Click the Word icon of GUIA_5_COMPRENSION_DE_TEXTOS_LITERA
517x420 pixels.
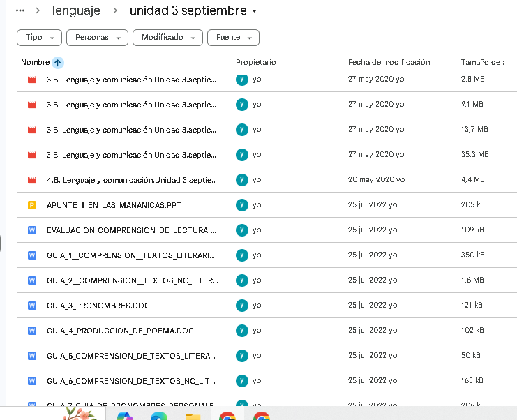(x=32, y=355)
